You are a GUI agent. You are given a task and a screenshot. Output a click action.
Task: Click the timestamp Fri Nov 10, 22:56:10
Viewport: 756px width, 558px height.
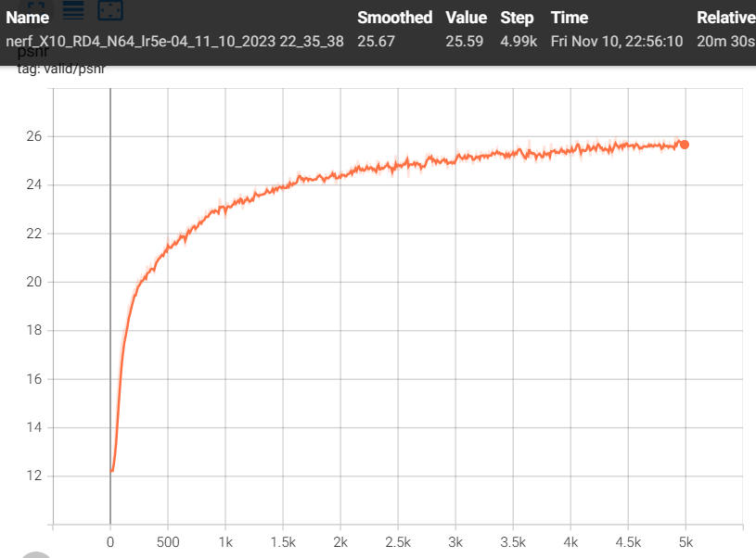(x=617, y=42)
